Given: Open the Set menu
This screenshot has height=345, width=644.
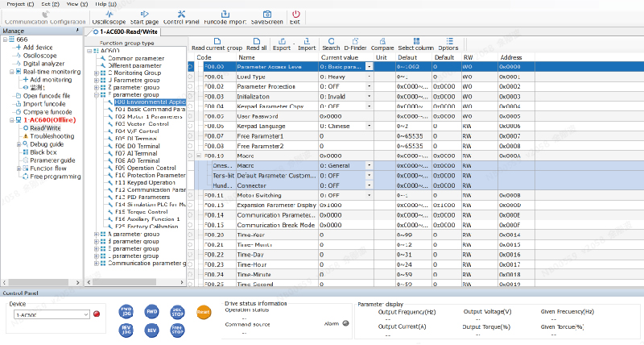Looking at the screenshot, I should tap(50, 4).
